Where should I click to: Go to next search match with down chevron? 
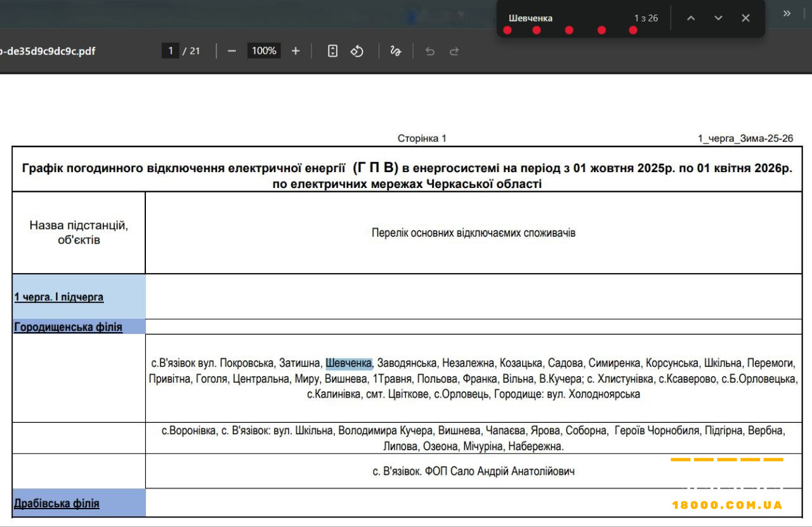[718, 18]
